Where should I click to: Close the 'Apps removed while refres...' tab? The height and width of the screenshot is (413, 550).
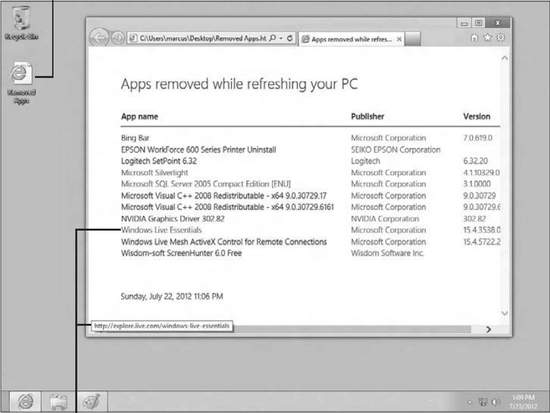(399, 39)
